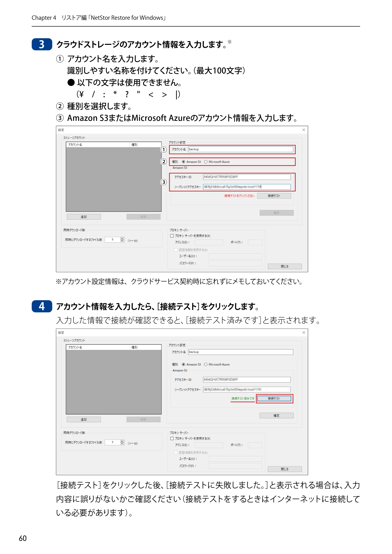The width and height of the screenshot is (392, 554).
Task: Click the red 接続テストを行ってください message
Action: click(x=239, y=196)
